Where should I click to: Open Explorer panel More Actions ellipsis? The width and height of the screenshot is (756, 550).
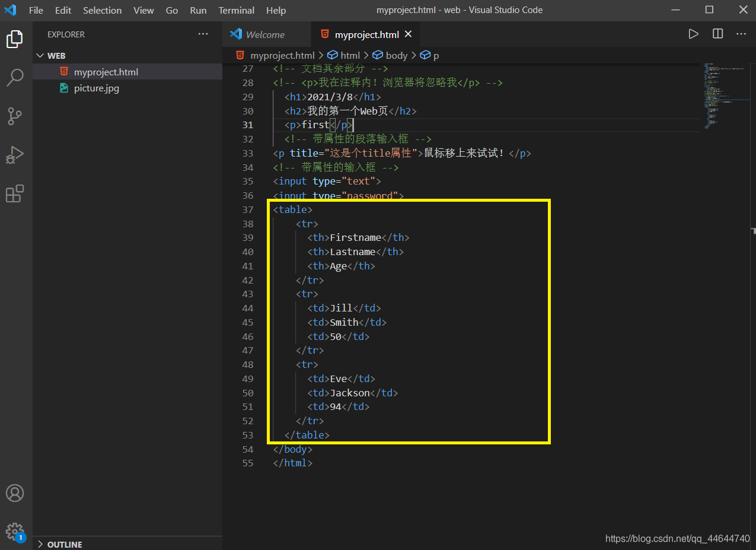coord(203,34)
